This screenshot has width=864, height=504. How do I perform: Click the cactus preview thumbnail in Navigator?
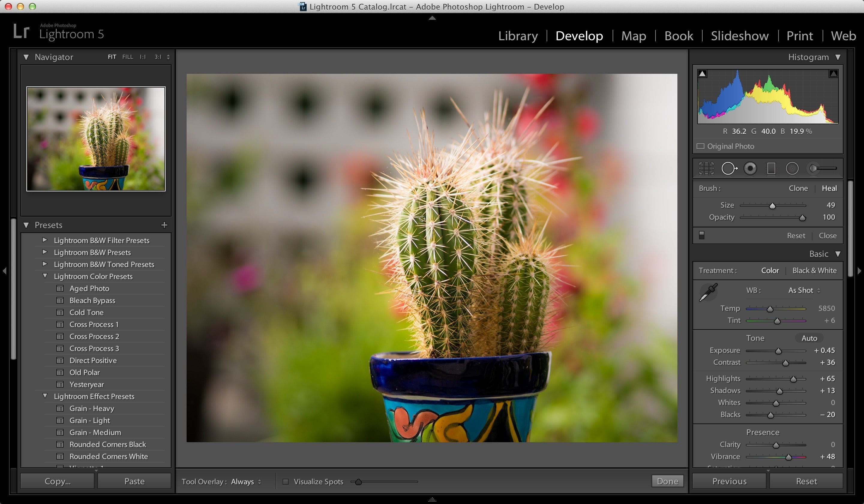[95, 138]
